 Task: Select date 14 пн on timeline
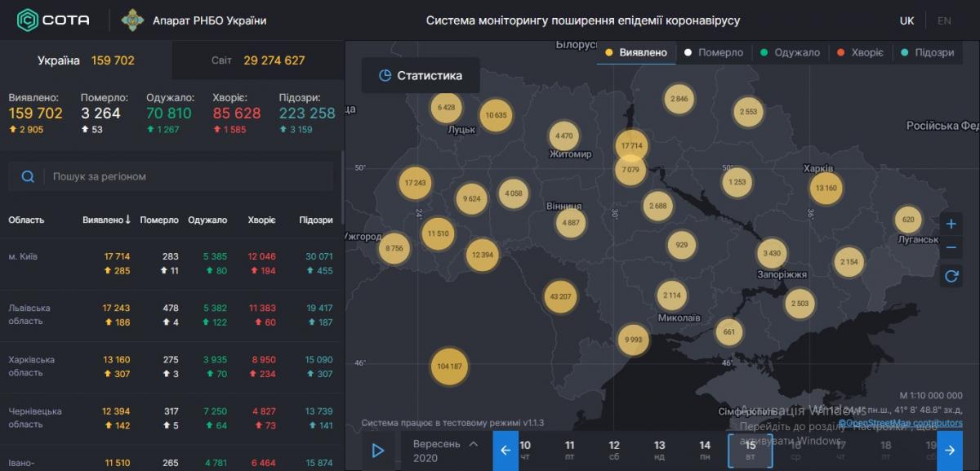point(705,451)
